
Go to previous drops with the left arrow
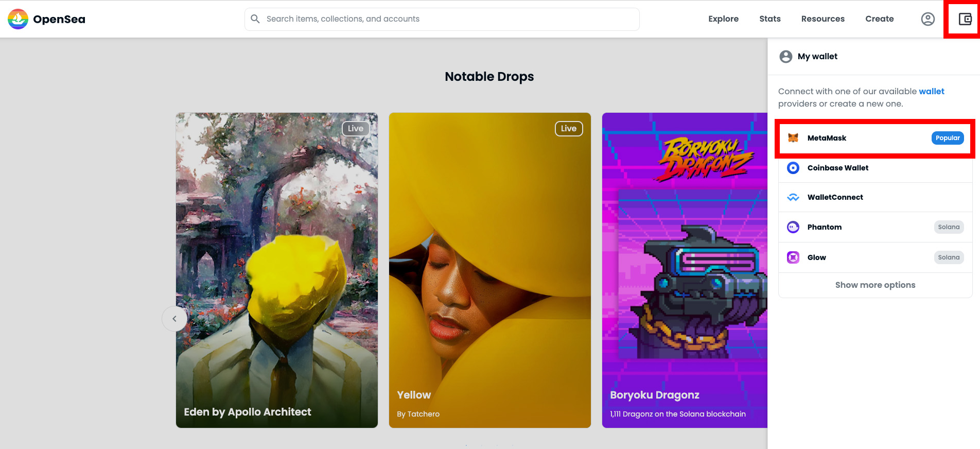(x=174, y=319)
